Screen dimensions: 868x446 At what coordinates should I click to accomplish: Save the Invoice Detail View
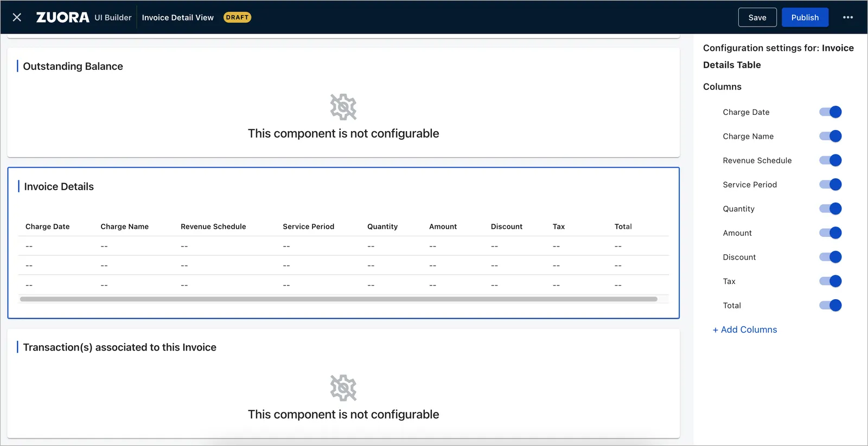757,17
